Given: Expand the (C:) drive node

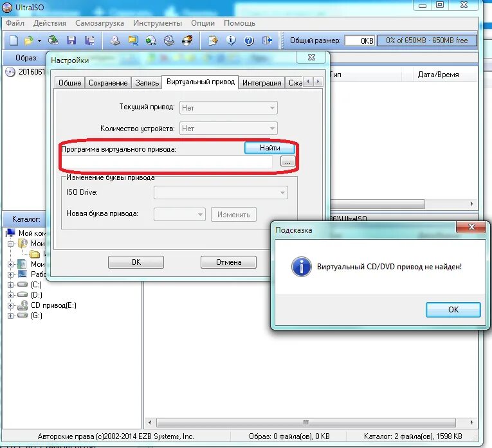Looking at the screenshot, I should coord(10,285).
